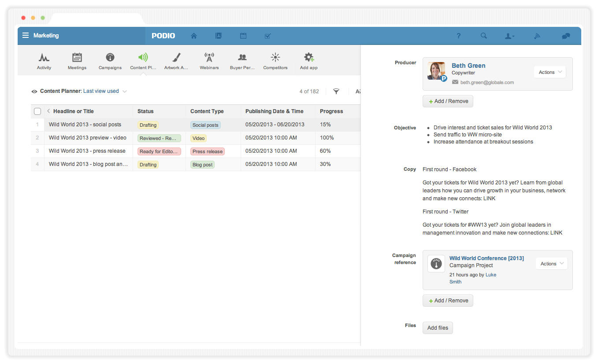Click the red Press release tag
Viewport: 598px width, 364px height.
click(208, 151)
